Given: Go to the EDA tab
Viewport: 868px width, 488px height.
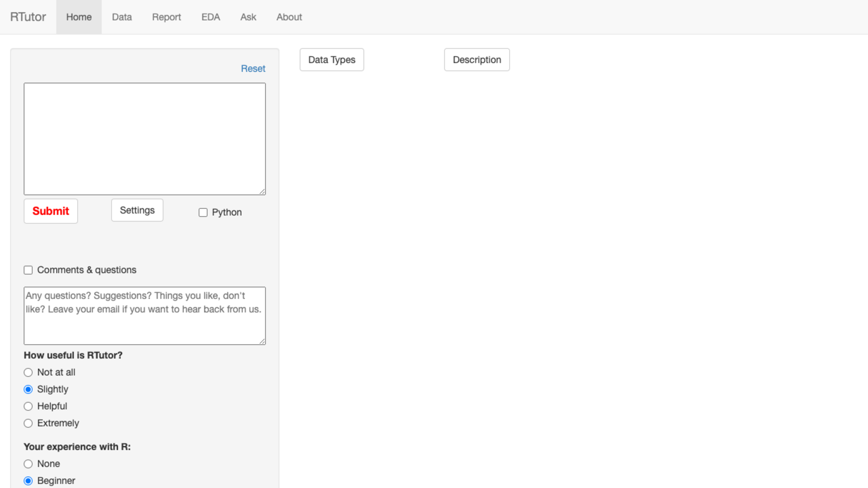Looking at the screenshot, I should 211,17.
